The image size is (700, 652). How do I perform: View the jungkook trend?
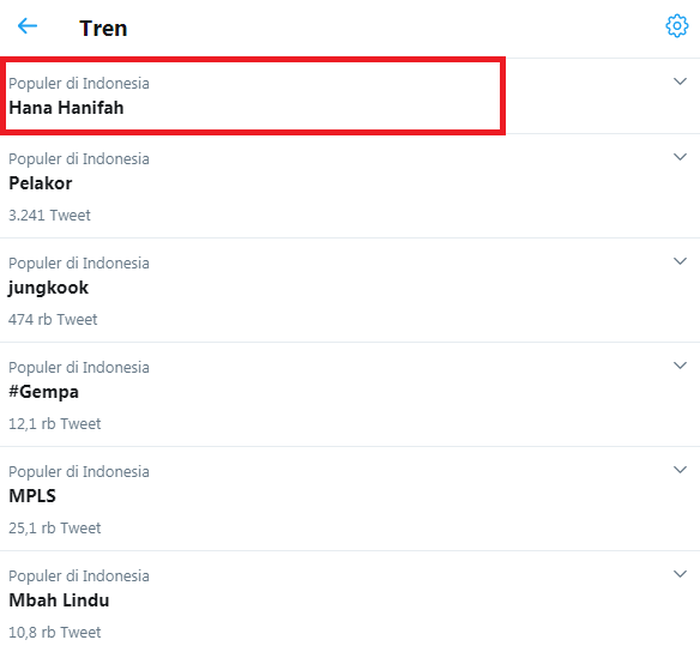[48, 288]
